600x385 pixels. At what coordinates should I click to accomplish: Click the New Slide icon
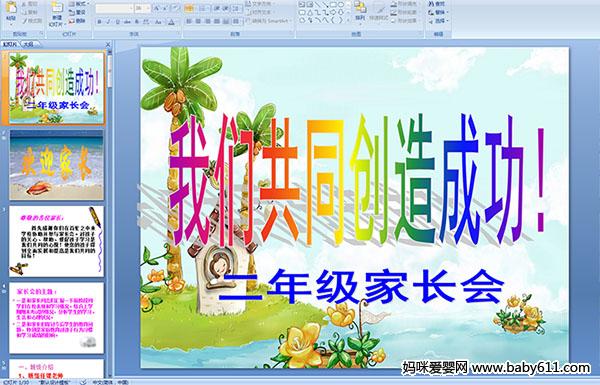[x=57, y=8]
